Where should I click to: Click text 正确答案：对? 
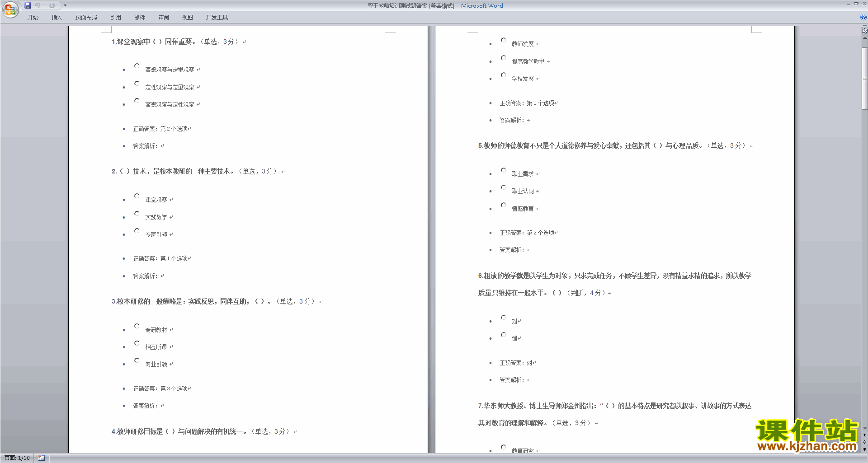(x=516, y=363)
